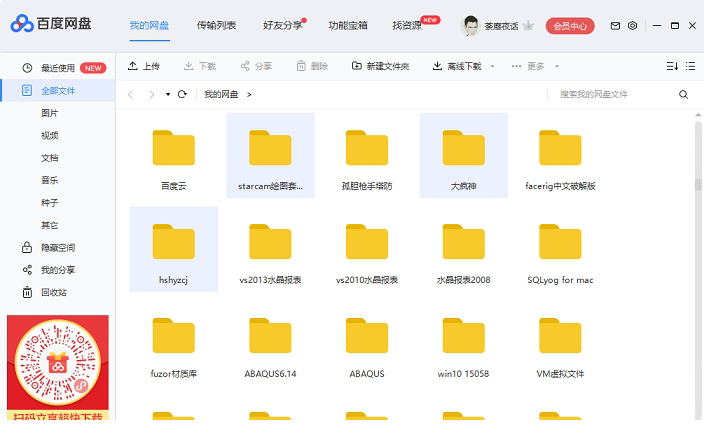The height and width of the screenshot is (436, 704).
Task: Expand breadcrumb arrow after 我的网盘
Action: pos(249,94)
